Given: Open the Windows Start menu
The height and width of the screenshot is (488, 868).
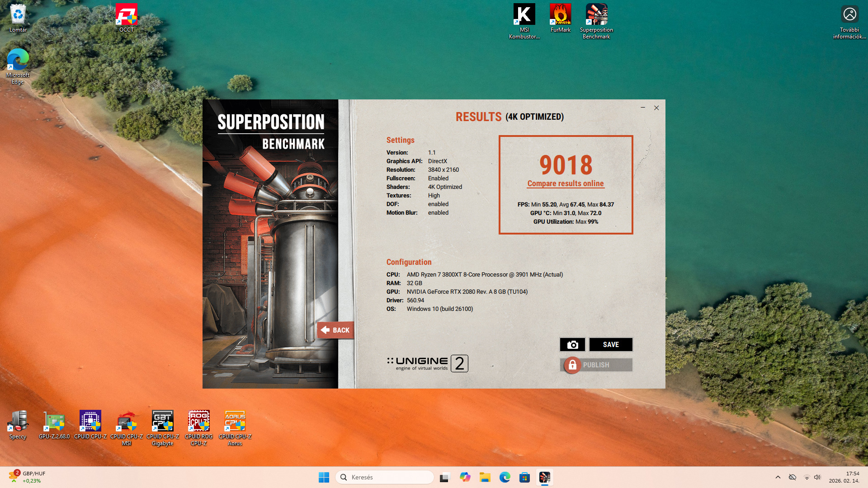Looking at the screenshot, I should pos(324,477).
